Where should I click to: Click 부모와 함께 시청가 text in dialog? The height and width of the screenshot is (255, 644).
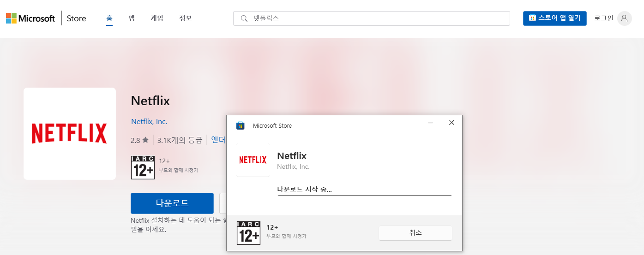pyautogui.click(x=286, y=236)
